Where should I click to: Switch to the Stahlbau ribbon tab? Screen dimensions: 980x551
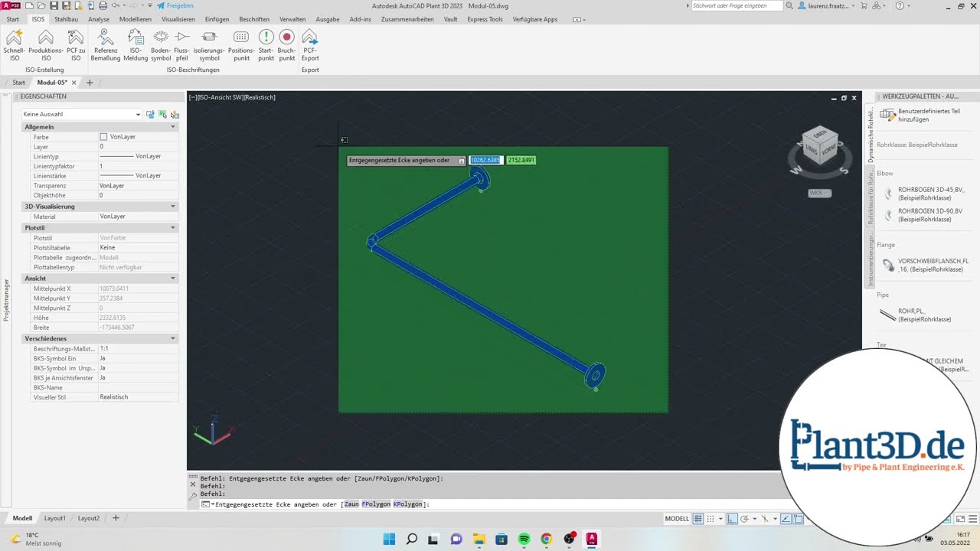(67, 19)
